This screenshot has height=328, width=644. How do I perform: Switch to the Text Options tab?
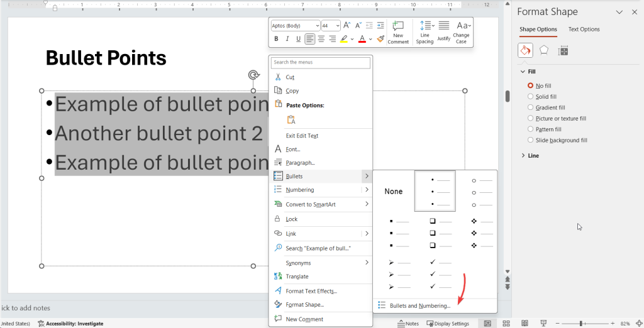coord(584,30)
